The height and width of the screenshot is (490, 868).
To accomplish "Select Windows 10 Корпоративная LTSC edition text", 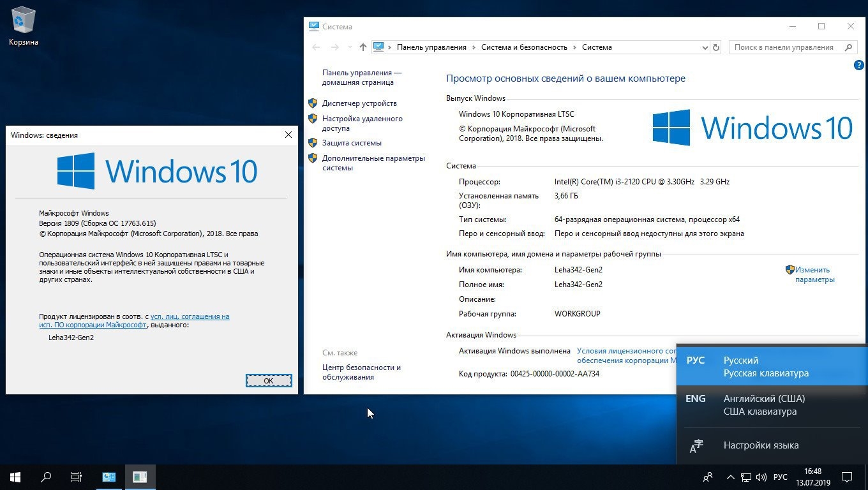I will click(516, 114).
